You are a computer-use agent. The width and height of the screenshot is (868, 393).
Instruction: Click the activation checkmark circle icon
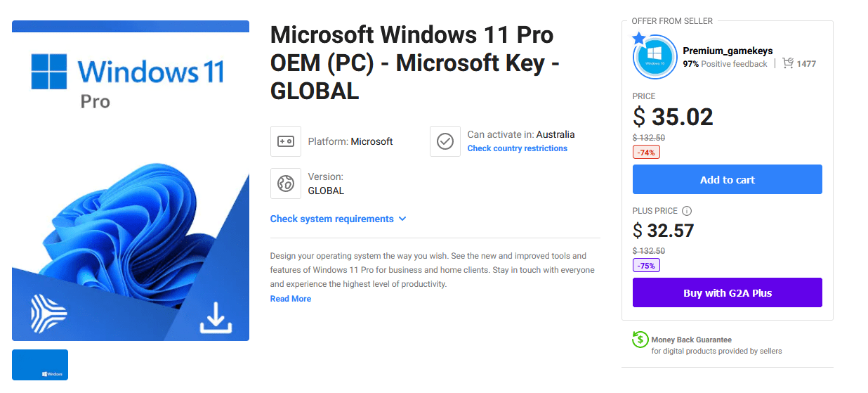point(445,141)
